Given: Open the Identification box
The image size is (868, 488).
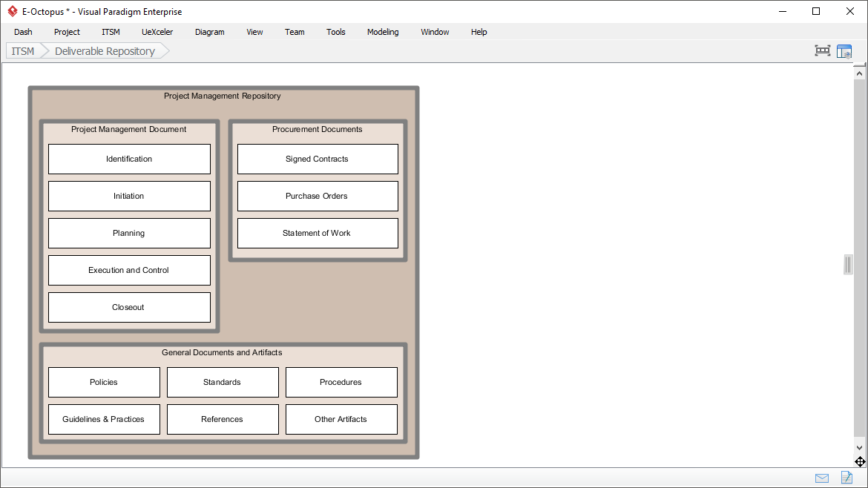Looking at the screenshot, I should coord(130,159).
